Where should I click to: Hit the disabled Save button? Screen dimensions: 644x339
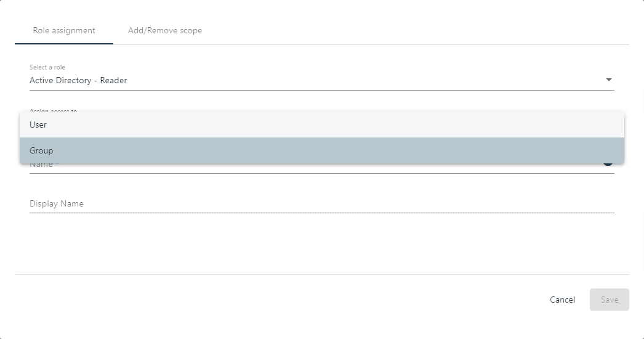pyautogui.click(x=609, y=300)
